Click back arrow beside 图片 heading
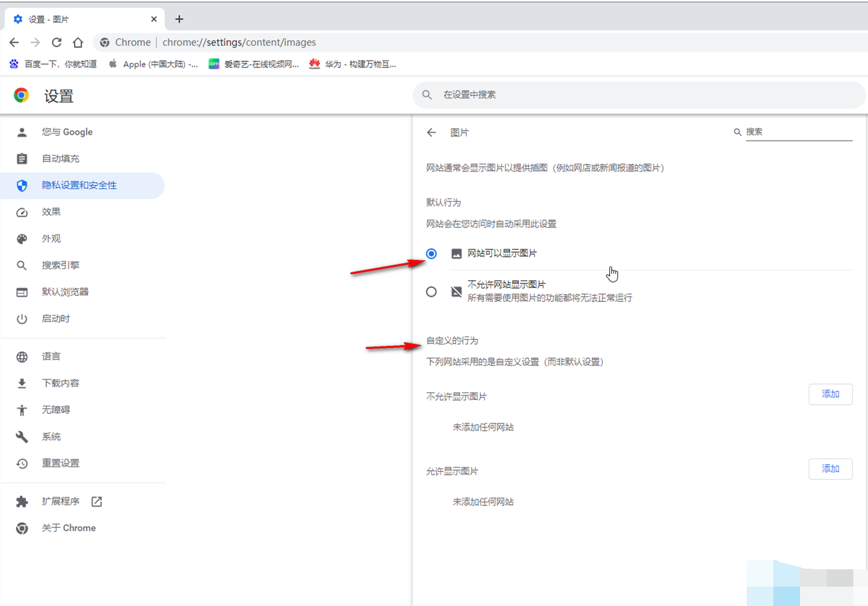The image size is (868, 606). click(431, 133)
